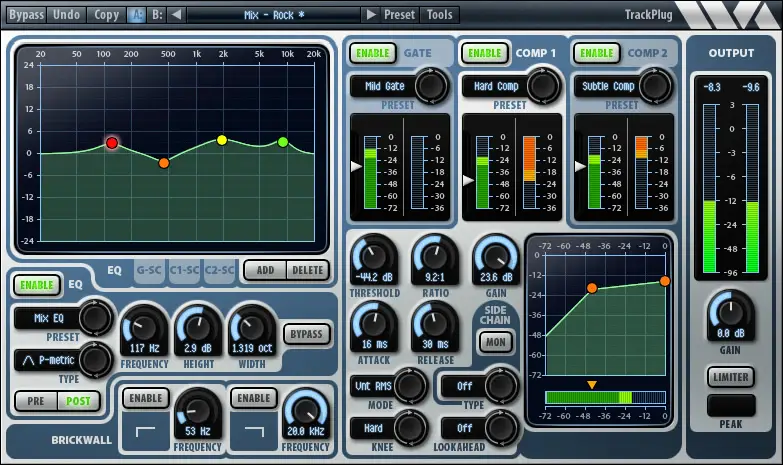Open the Mild Gate preset selector
783x465 pixels.
[385, 86]
